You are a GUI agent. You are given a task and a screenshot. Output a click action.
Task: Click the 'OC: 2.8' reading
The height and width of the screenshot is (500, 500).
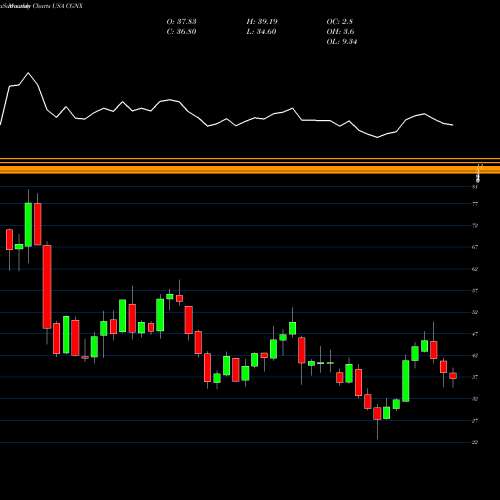[339, 22]
